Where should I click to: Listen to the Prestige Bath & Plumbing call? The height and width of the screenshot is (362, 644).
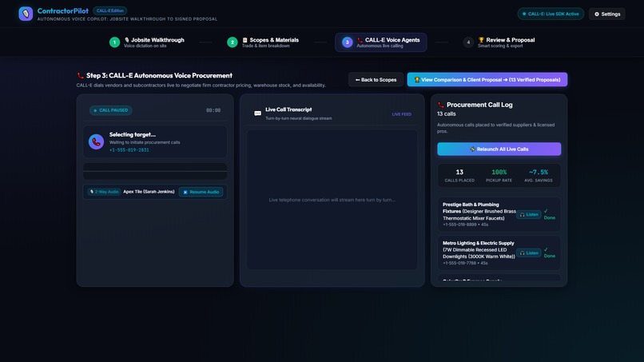(529, 214)
